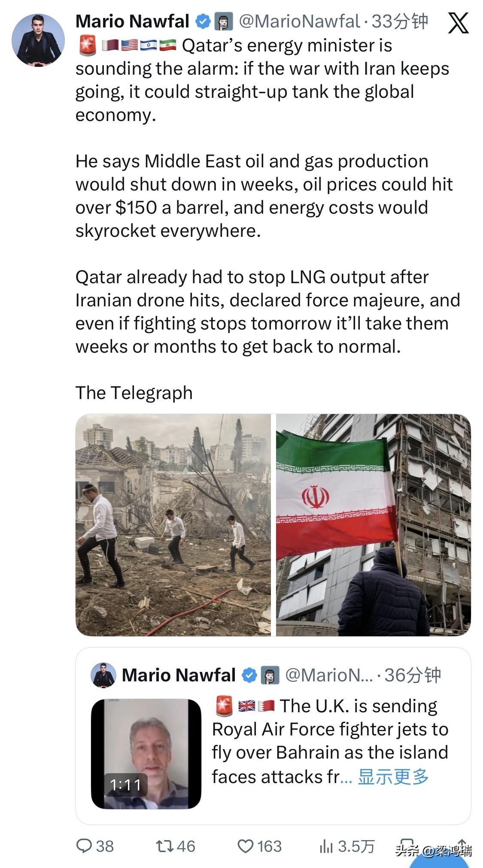Image resolution: width=483 pixels, height=868 pixels.
Task: Tap the blue verified badge next to Mario Nawfal
Action: (203, 21)
